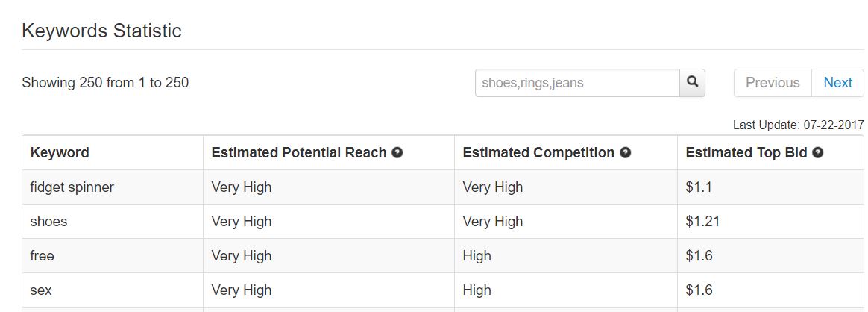Viewport: 868px width, 312px height.
Task: Open Estimated Potential Reach help icon
Action: (397, 153)
